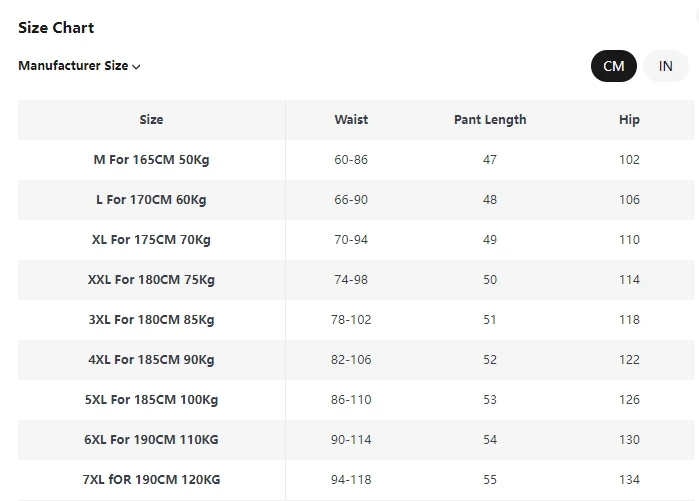Select the Hip column header
Image resolution: width=699 pixels, height=501 pixels.
click(629, 120)
